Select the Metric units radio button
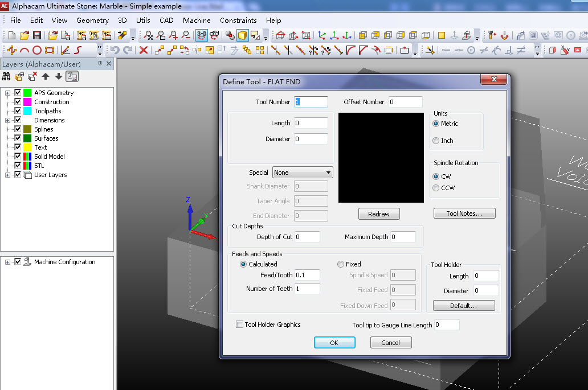This screenshot has height=390, width=588. (x=436, y=124)
